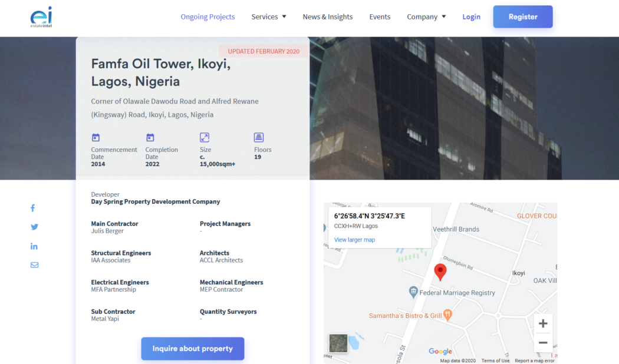Open the Login page

[471, 16]
